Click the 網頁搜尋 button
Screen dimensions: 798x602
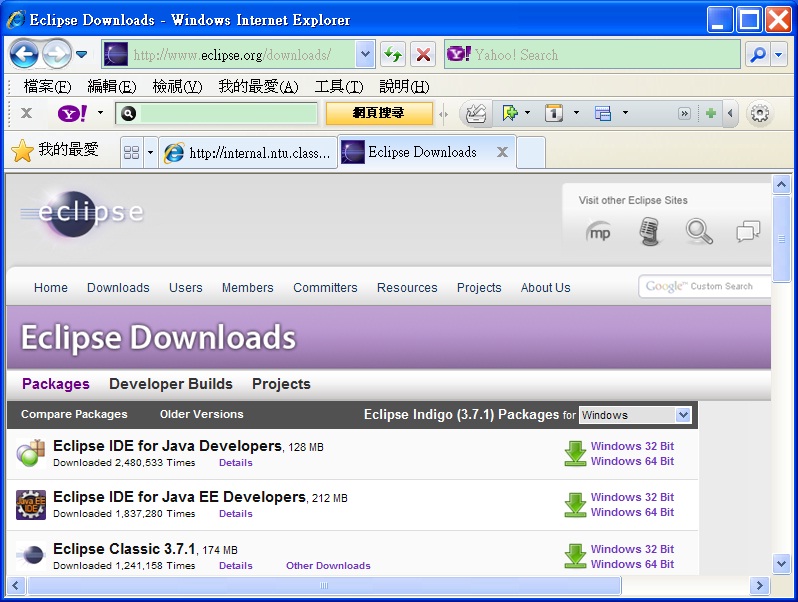[379, 113]
